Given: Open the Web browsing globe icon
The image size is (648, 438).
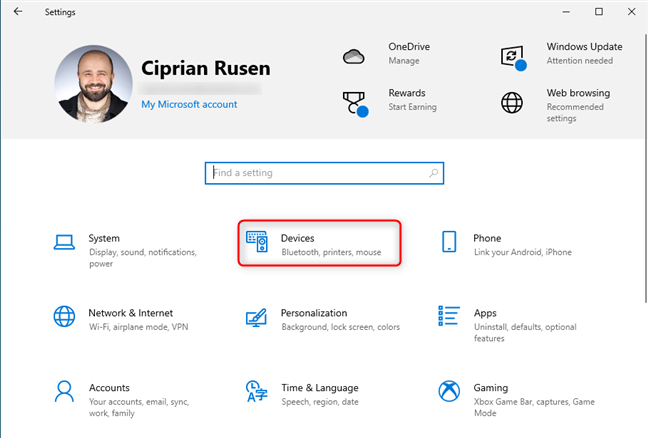Looking at the screenshot, I should (514, 101).
